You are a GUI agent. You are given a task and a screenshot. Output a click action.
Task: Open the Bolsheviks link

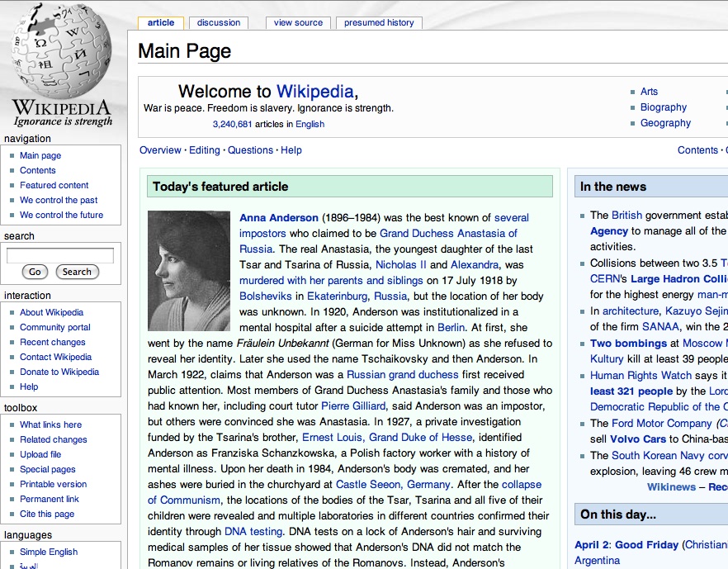(x=266, y=296)
